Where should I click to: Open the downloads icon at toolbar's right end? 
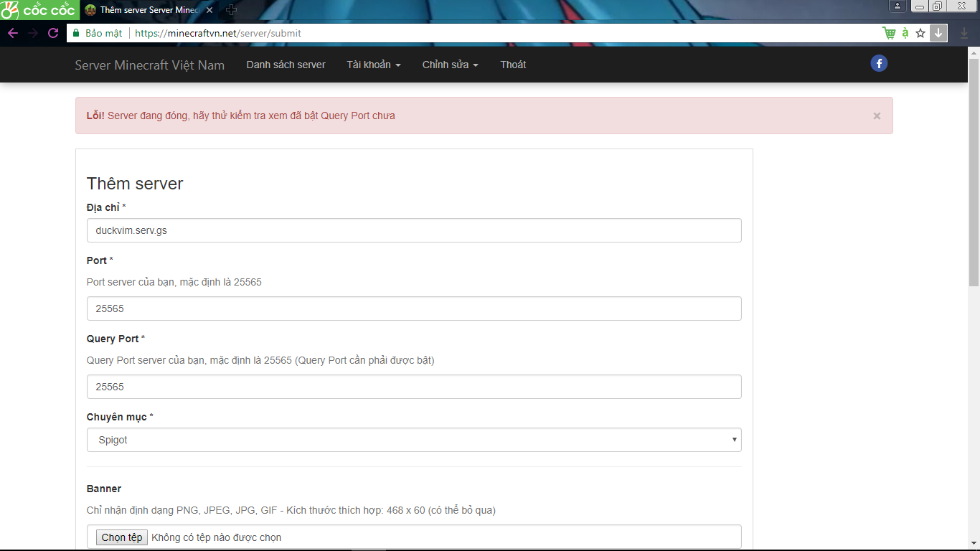tap(964, 33)
